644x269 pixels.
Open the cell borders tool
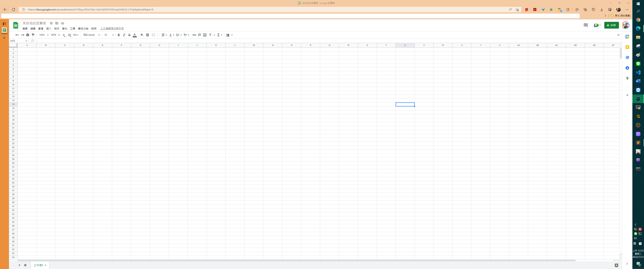click(x=147, y=35)
